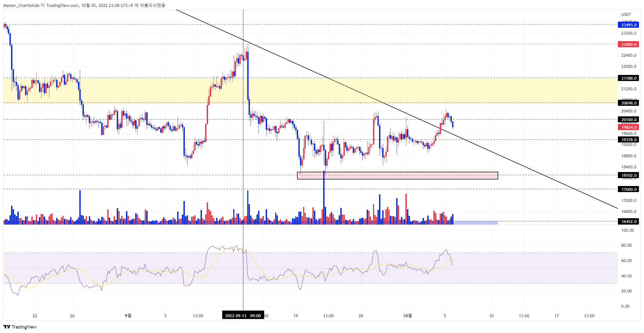This screenshot has height=333, width=644.
Task: Click the 0.00 RSI scale label
Action: [625, 306]
